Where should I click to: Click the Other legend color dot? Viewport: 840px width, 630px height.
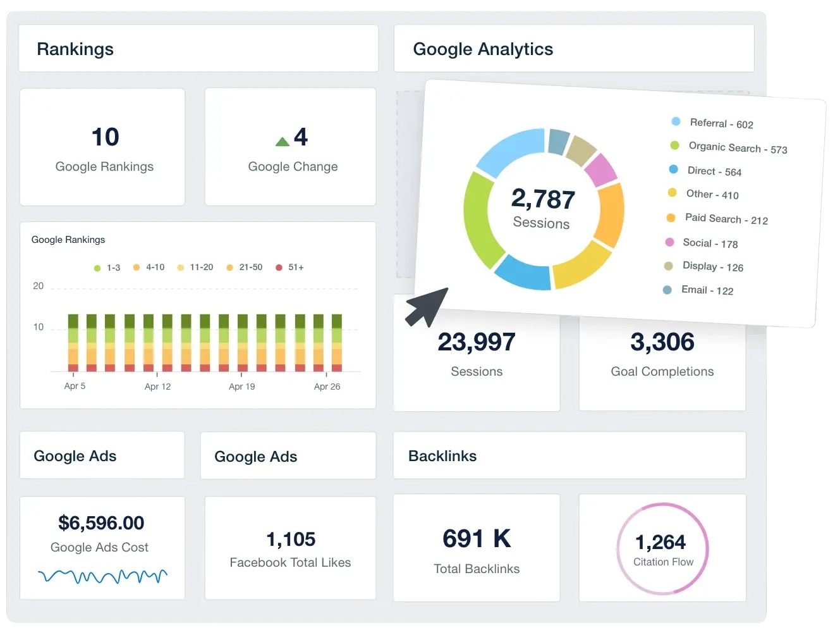(x=672, y=193)
